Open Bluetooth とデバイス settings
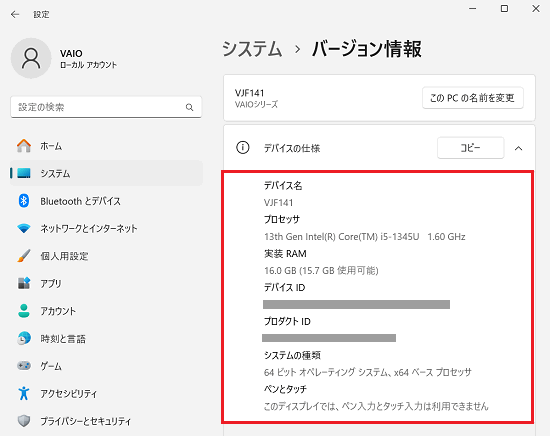 tap(106, 201)
